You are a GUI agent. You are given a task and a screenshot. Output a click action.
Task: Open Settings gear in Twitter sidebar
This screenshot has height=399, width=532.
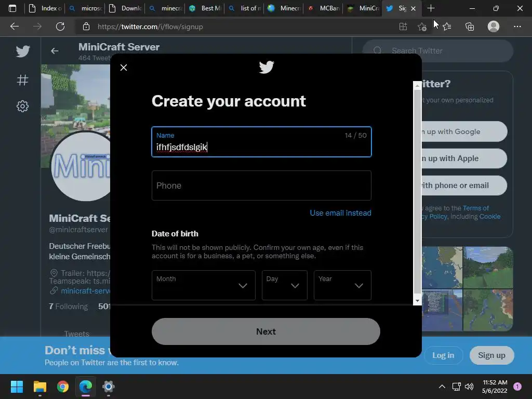tap(23, 106)
